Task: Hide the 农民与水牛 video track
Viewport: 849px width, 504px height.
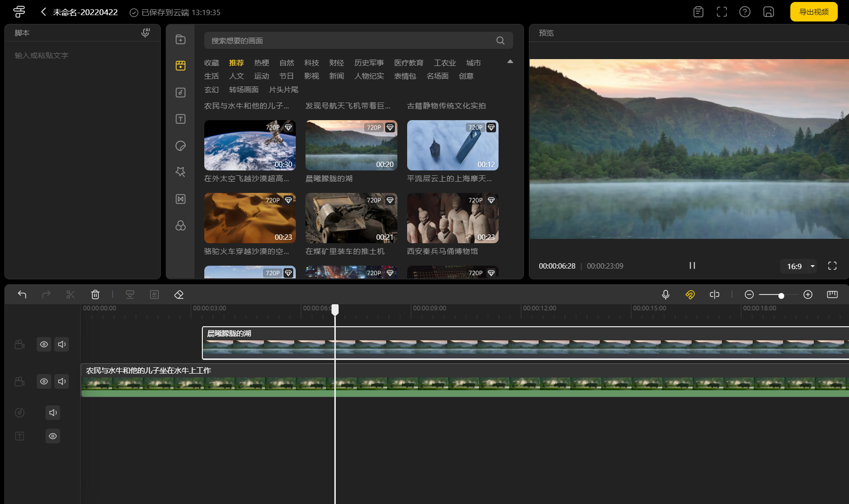Action: (x=44, y=381)
